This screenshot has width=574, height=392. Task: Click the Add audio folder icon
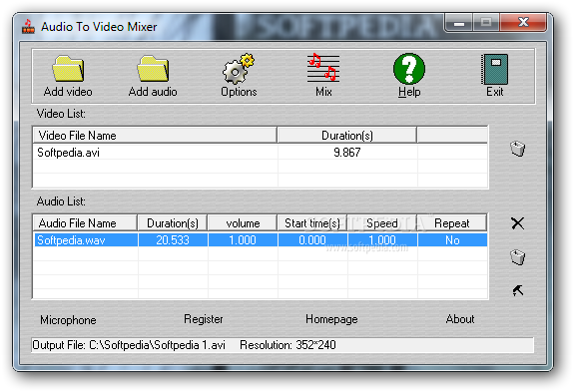point(153,69)
